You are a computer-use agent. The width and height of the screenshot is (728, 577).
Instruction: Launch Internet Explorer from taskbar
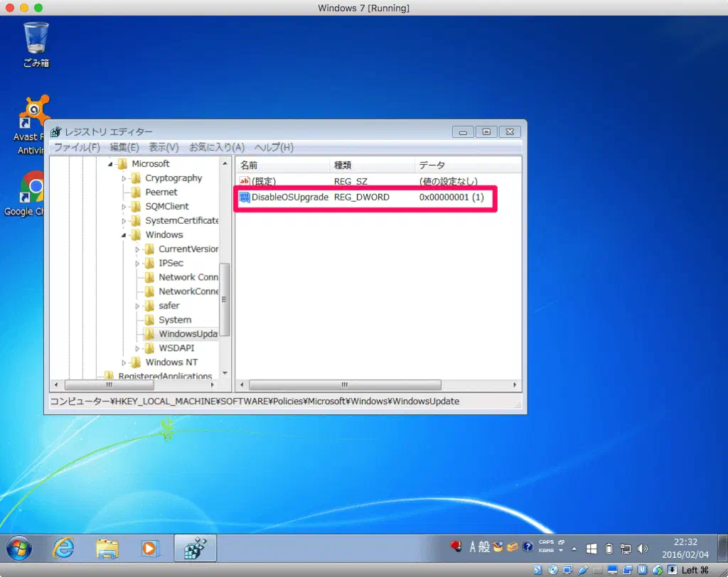point(64,548)
